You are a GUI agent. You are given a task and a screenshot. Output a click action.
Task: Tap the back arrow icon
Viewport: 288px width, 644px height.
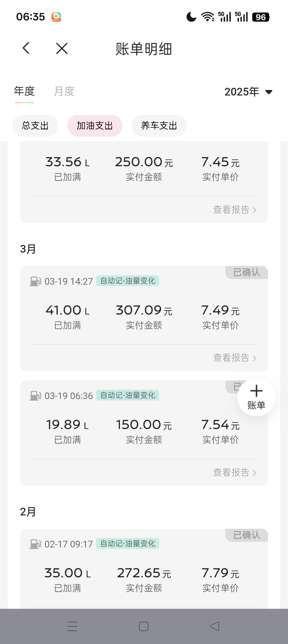tap(26, 48)
